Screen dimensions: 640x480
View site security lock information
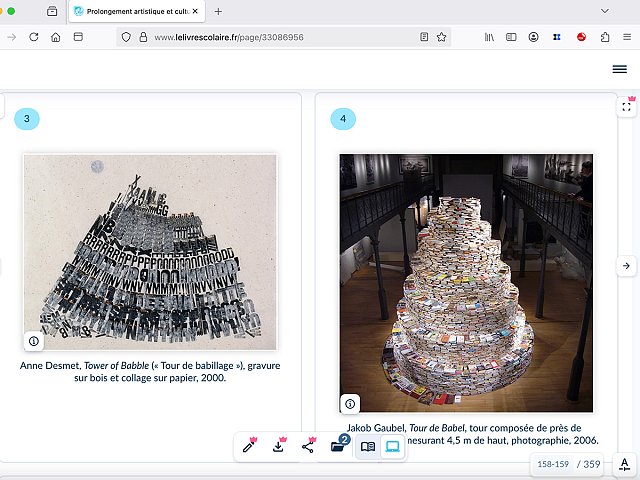pyautogui.click(x=143, y=37)
